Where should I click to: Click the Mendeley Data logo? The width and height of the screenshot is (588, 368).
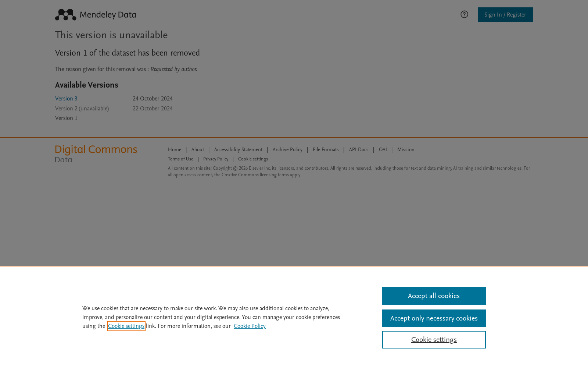click(x=96, y=15)
